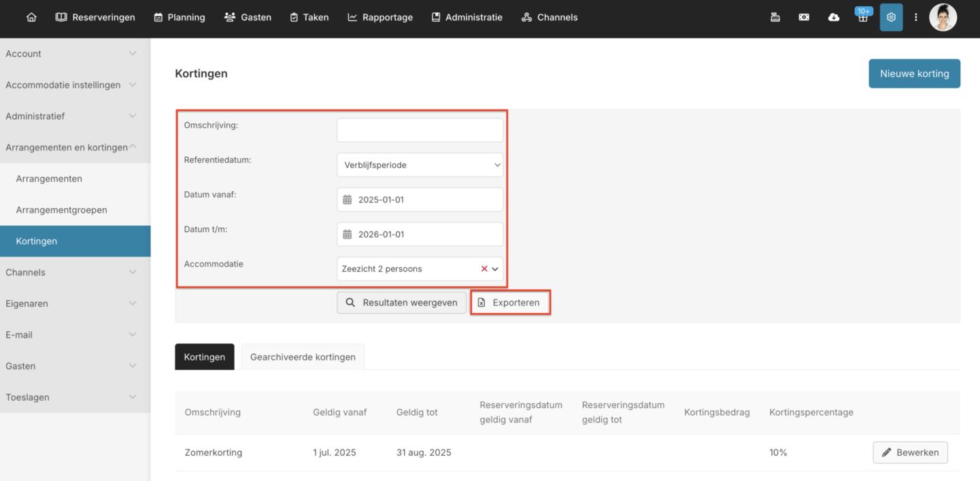980x481 pixels.
Task: Open Arrangementgroepen in the sidebar
Action: tap(61, 210)
